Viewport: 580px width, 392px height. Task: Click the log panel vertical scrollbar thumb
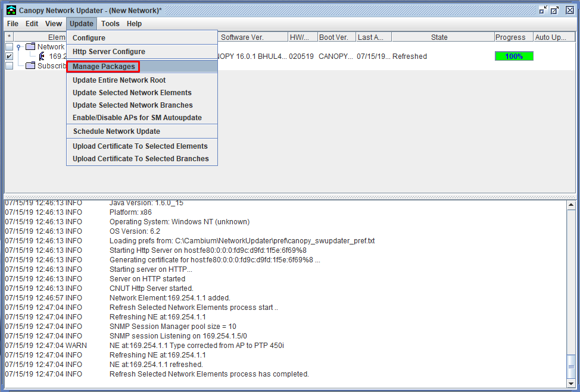pyautogui.click(x=570, y=366)
